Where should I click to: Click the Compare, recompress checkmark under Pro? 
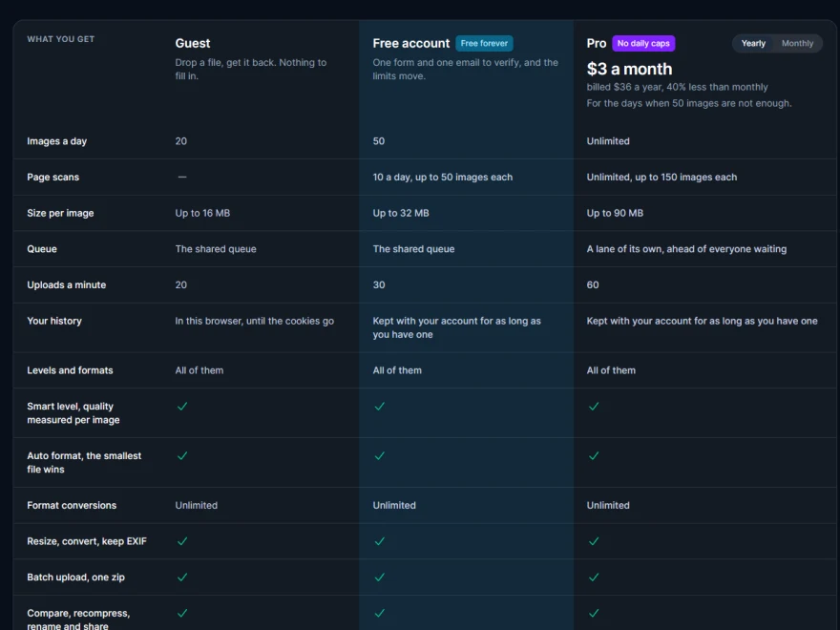tap(594, 614)
